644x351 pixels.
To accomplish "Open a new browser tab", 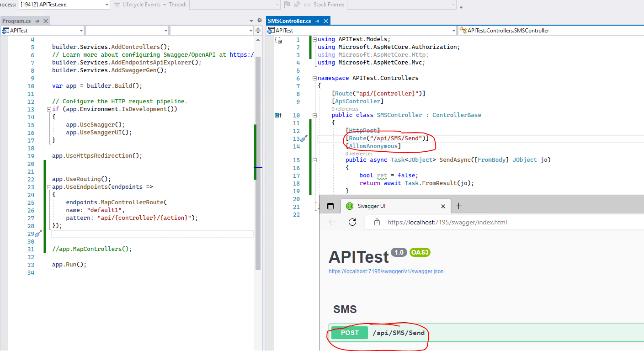I will point(459,206).
